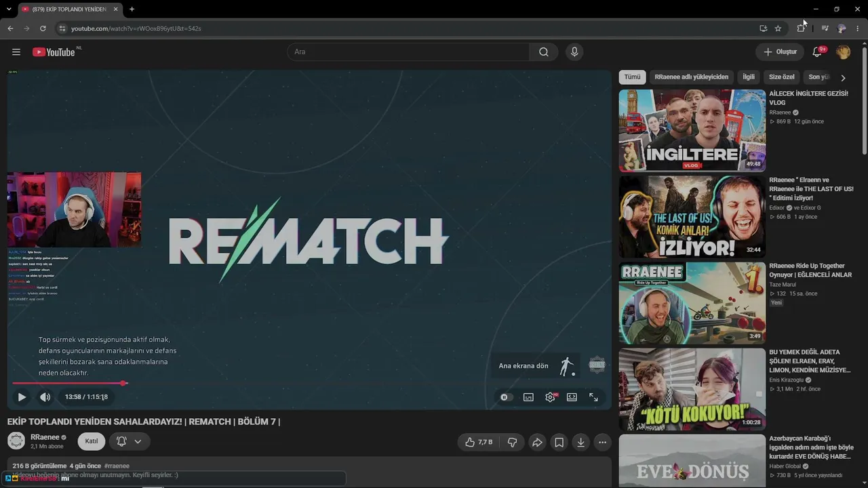This screenshot has width=868, height=488.
Task: Seek on the video progress bar
Action: [x=309, y=383]
